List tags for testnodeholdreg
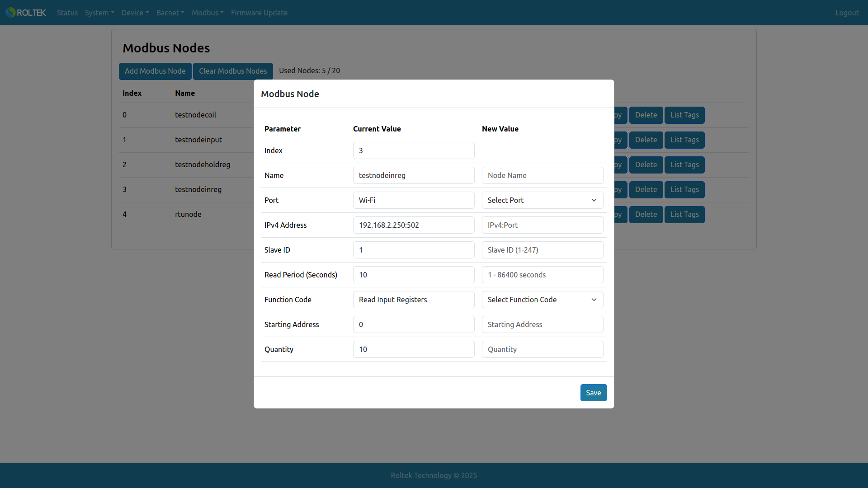The width and height of the screenshot is (868, 488). point(684,165)
